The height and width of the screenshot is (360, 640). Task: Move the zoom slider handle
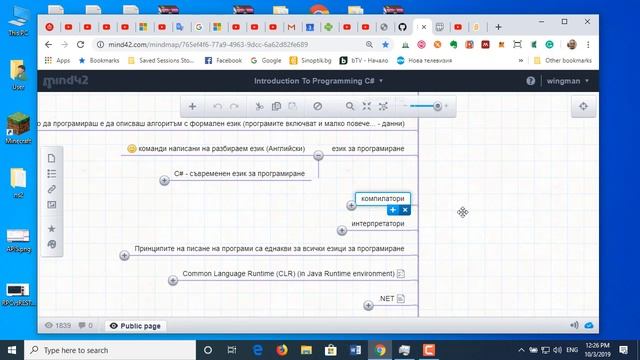coord(438,107)
